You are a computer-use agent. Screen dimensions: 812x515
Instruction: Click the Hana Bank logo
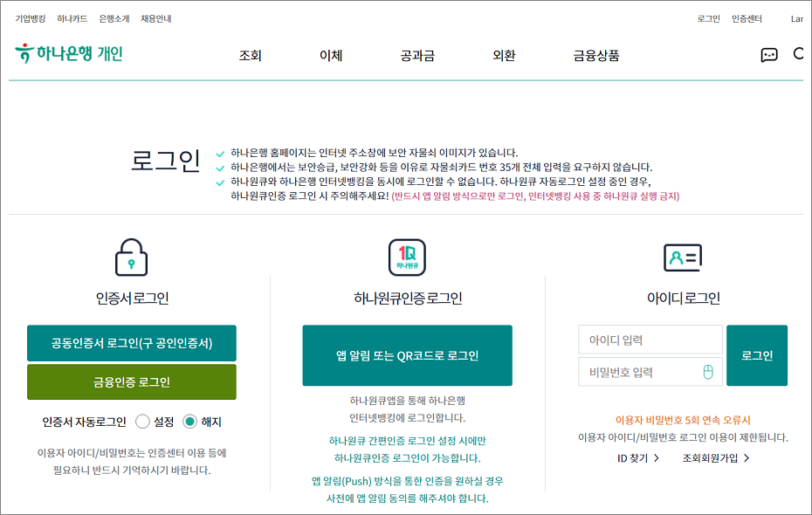coord(68,53)
